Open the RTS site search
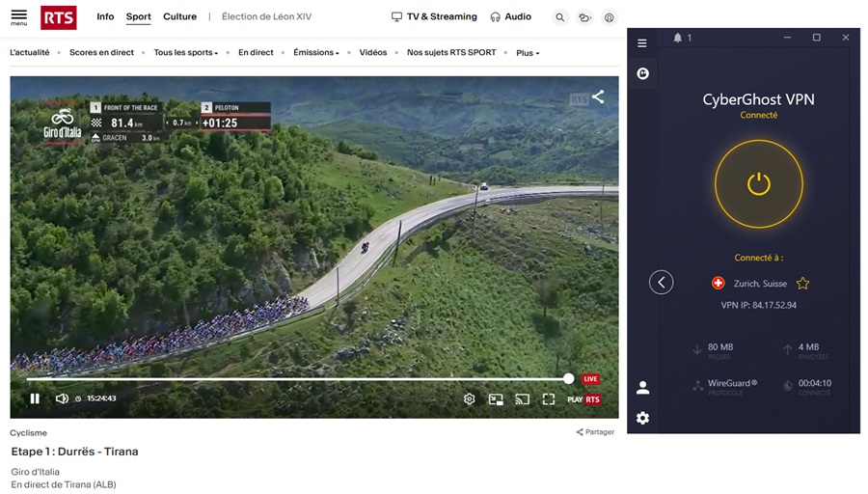 560,17
